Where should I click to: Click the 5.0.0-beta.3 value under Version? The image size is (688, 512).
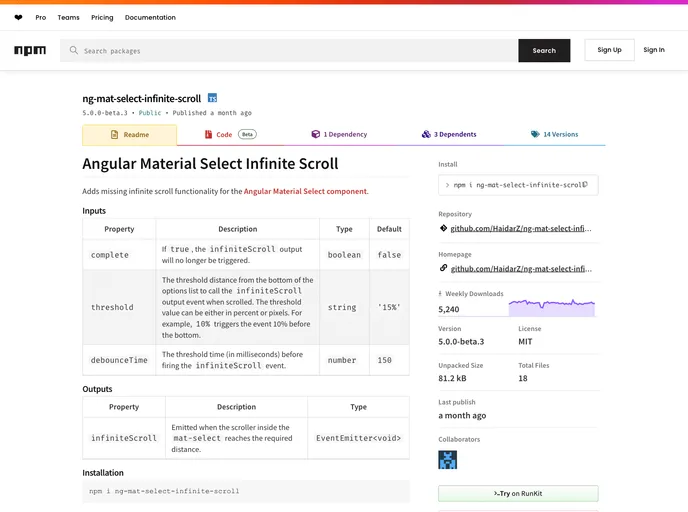pos(461,341)
